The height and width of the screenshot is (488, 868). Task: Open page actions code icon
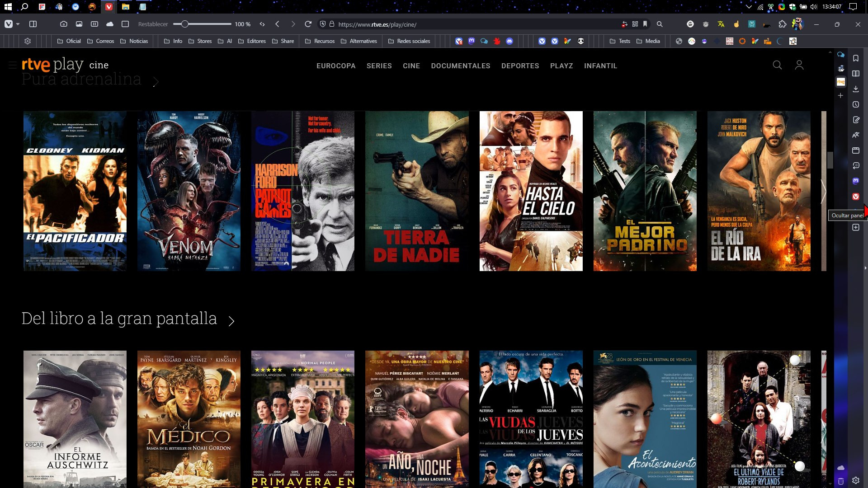coord(262,24)
